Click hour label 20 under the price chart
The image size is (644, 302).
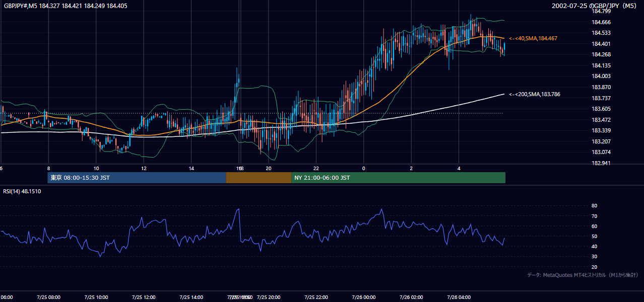[x=269, y=168]
